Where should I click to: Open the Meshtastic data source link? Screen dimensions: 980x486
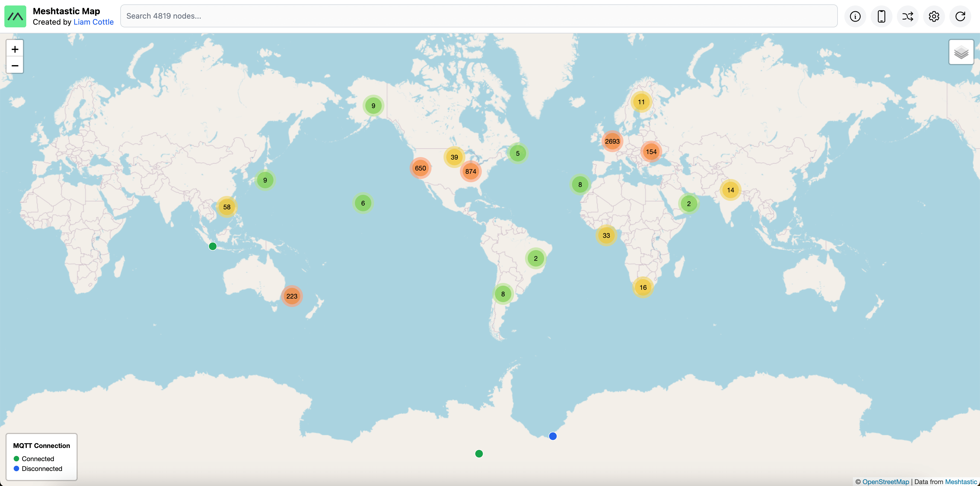(961, 481)
